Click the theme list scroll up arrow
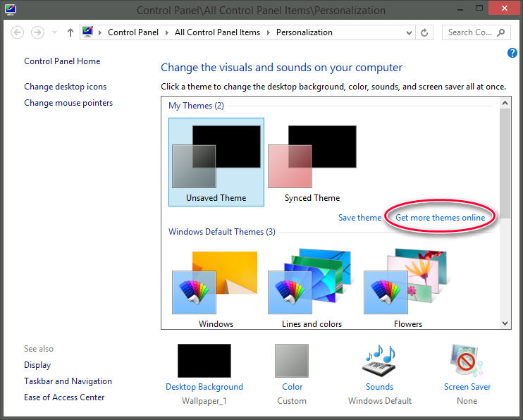 (505, 103)
